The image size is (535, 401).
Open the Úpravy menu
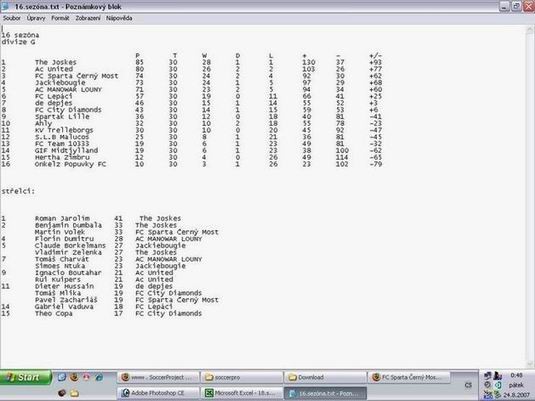click(36, 18)
